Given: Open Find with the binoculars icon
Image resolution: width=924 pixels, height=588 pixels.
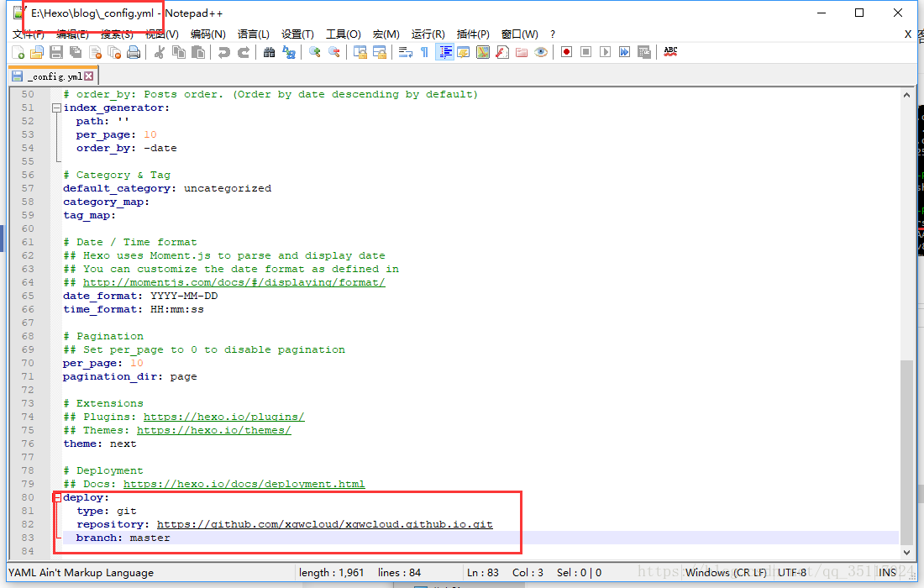Looking at the screenshot, I should click(270, 52).
